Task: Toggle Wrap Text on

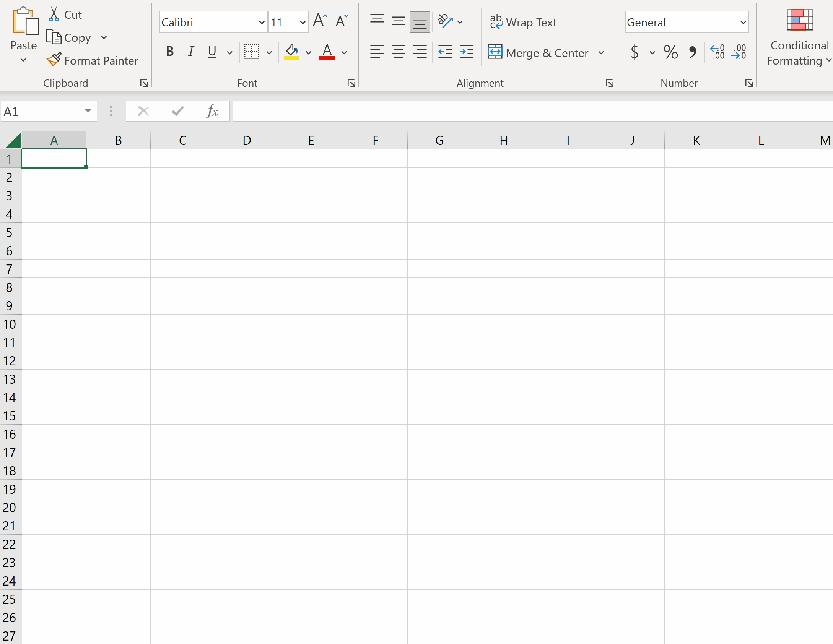Action: (x=523, y=22)
